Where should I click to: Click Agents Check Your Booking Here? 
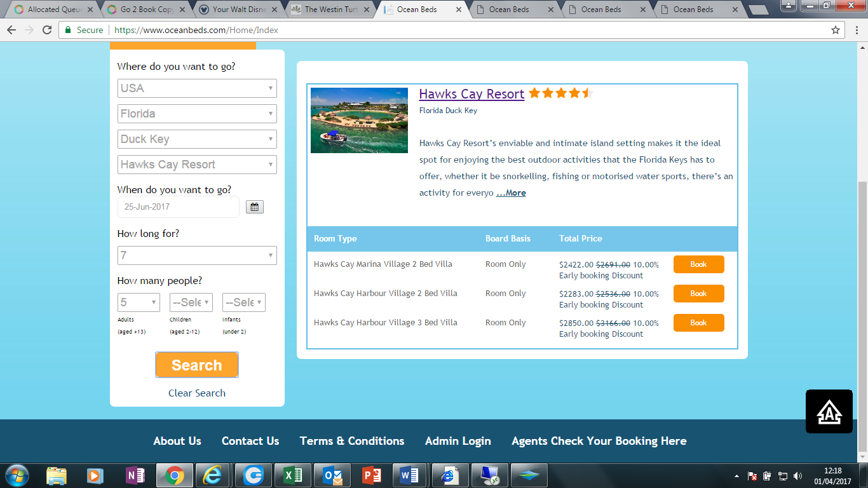point(599,441)
